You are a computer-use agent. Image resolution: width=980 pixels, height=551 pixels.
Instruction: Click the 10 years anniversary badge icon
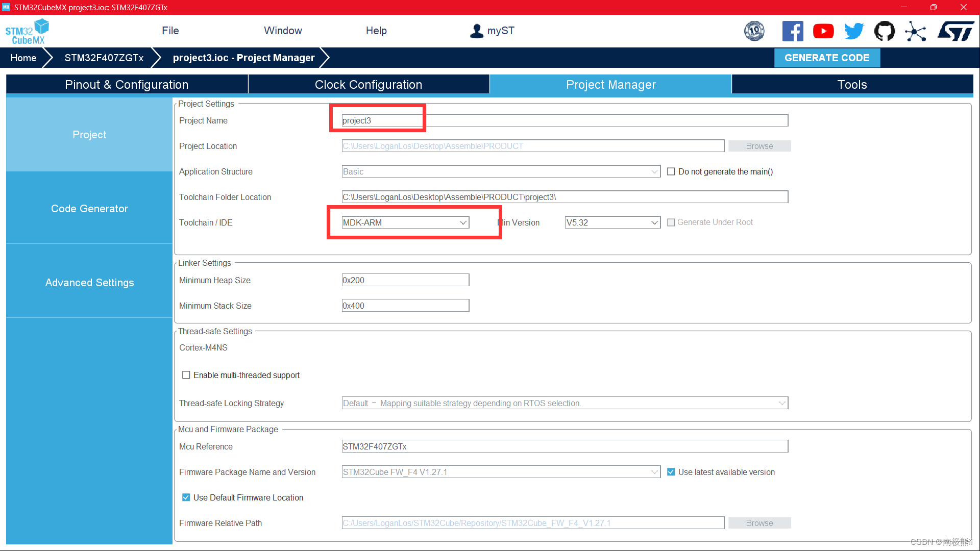pos(754,31)
